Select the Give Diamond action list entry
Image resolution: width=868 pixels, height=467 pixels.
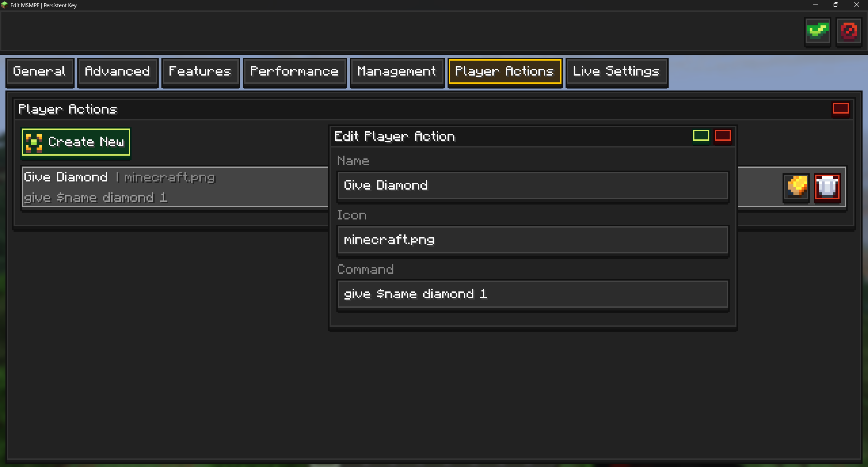tap(175, 187)
